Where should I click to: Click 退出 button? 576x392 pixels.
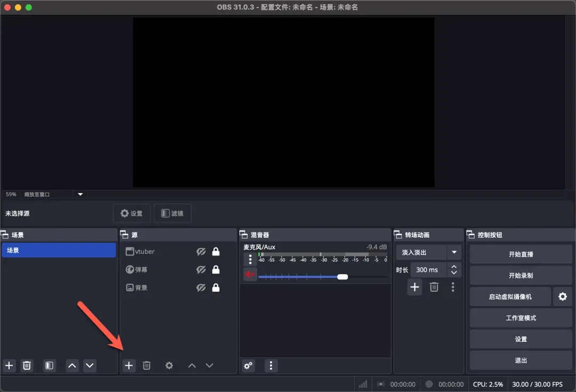coord(521,361)
